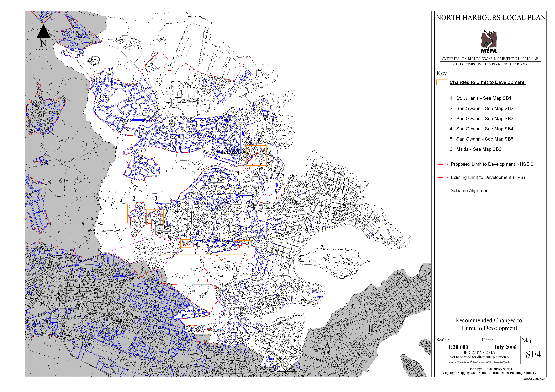Click the orange Changes to Limit legend box
Image resolution: width=555 pixels, height=392 pixels.
(x=441, y=82)
